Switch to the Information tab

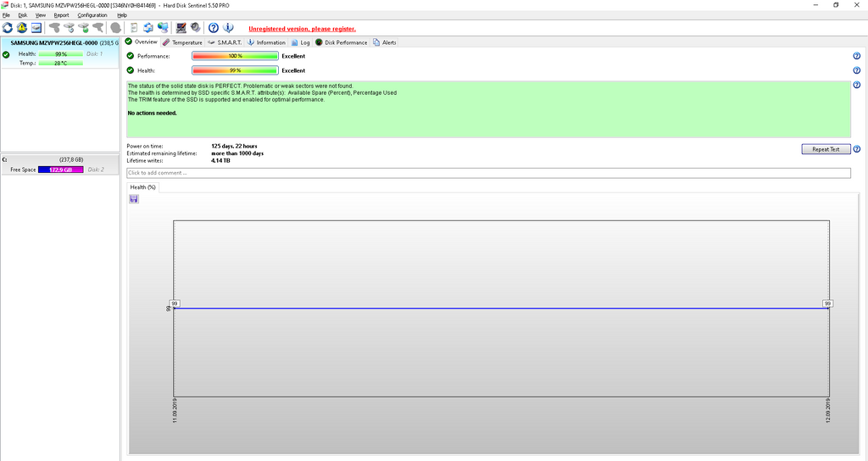tap(266, 42)
